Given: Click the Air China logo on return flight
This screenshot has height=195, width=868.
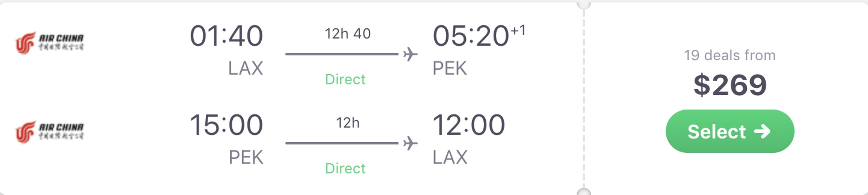Looking at the screenshot, I should (x=49, y=132).
